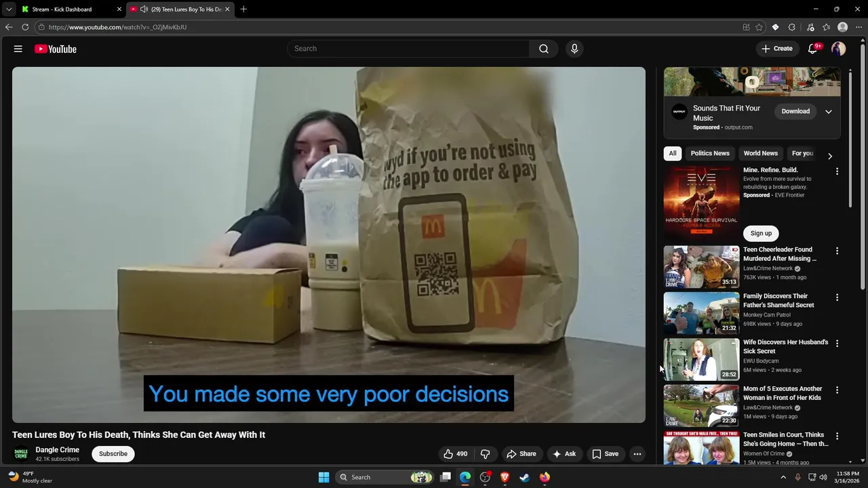The height and width of the screenshot is (488, 868).
Task: Open weather widget showing 49°F
Action: tap(30, 477)
